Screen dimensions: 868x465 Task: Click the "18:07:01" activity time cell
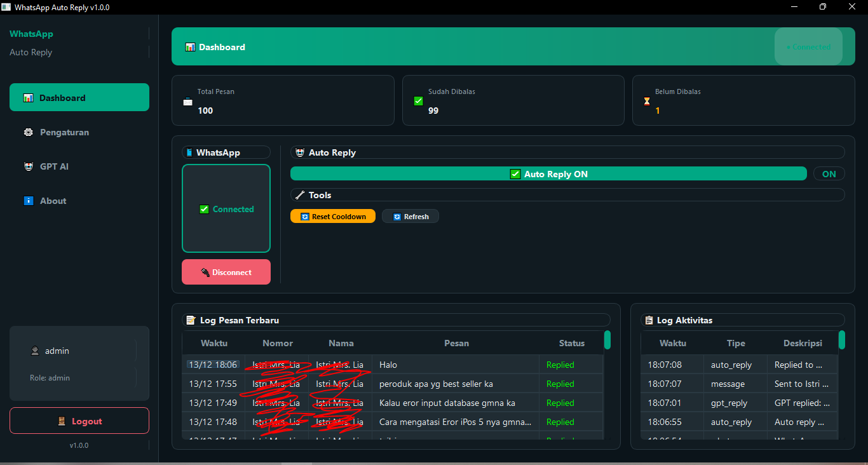[x=672, y=403]
